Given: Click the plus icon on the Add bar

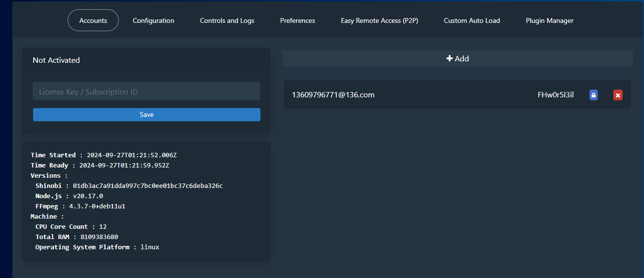Looking at the screenshot, I should click(449, 58).
